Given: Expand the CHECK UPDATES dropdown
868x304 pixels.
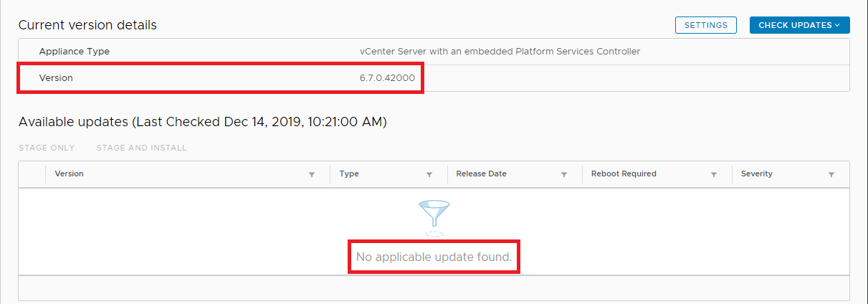Looking at the screenshot, I should pos(799,25).
